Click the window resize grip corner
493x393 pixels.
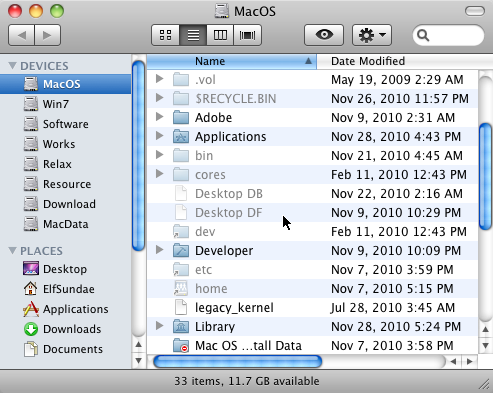484,384
